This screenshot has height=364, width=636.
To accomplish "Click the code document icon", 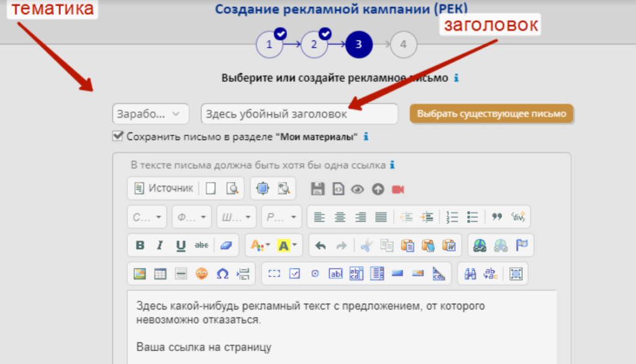I will (x=338, y=189).
